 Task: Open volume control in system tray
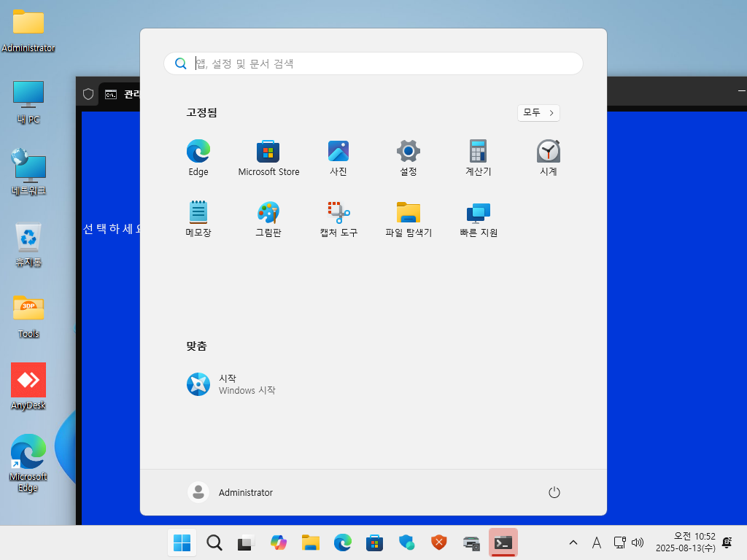pyautogui.click(x=638, y=542)
